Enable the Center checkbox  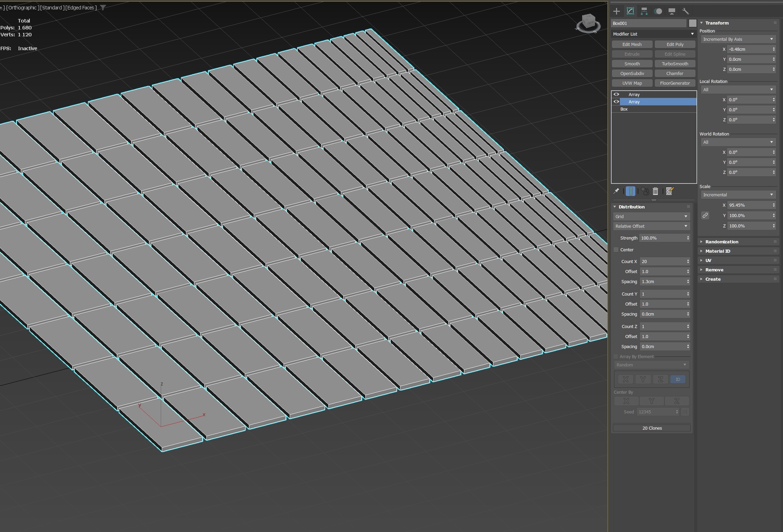tap(616, 250)
